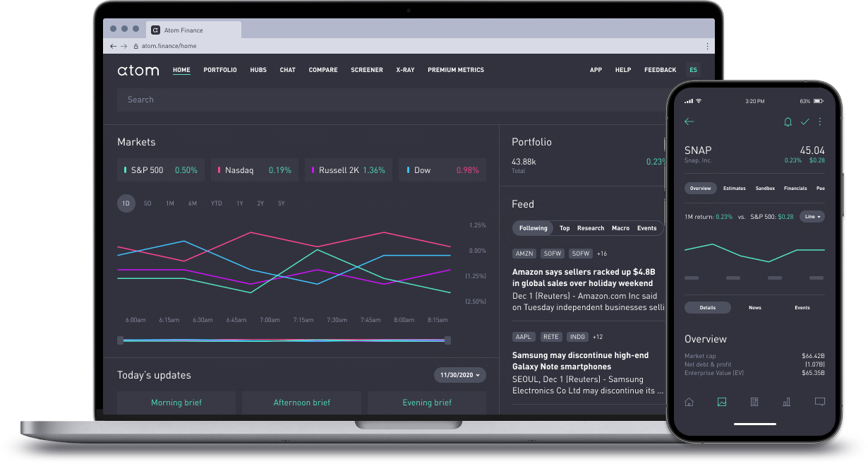Switch feed to the Research tab

click(x=591, y=228)
